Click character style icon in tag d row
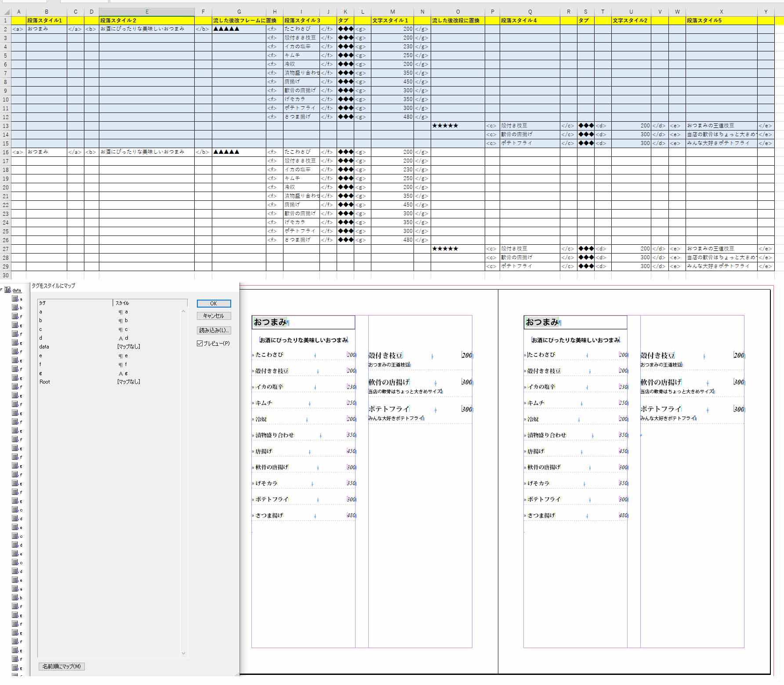The height and width of the screenshot is (685, 784). tap(120, 338)
